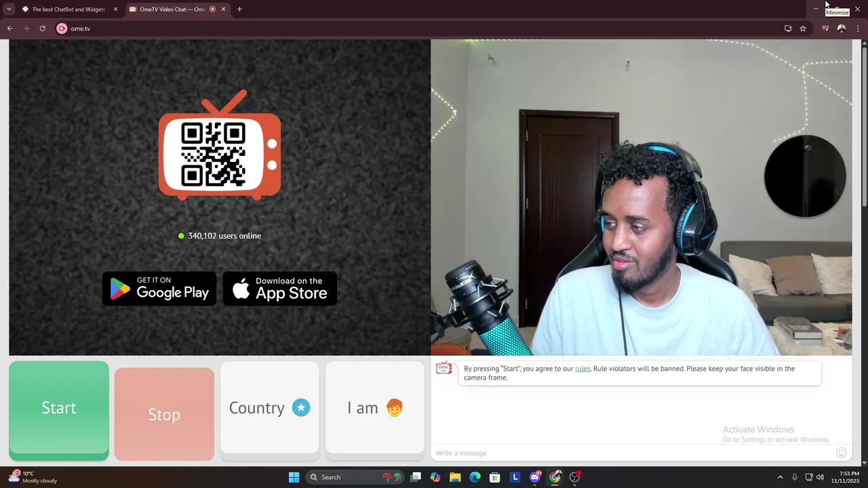868x488 pixels.
Task: Select the OmeTV Video Chat tab
Action: click(172, 9)
